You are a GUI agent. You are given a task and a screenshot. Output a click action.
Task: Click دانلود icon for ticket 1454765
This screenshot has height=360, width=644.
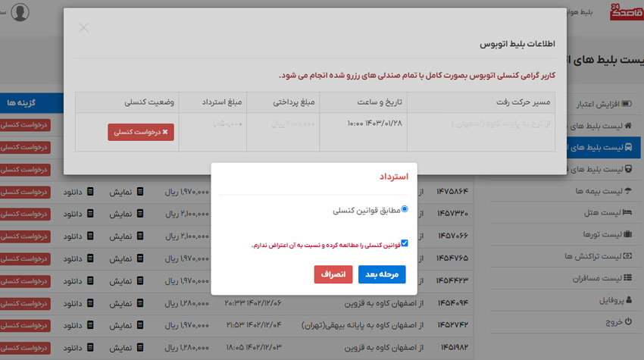tap(90, 258)
